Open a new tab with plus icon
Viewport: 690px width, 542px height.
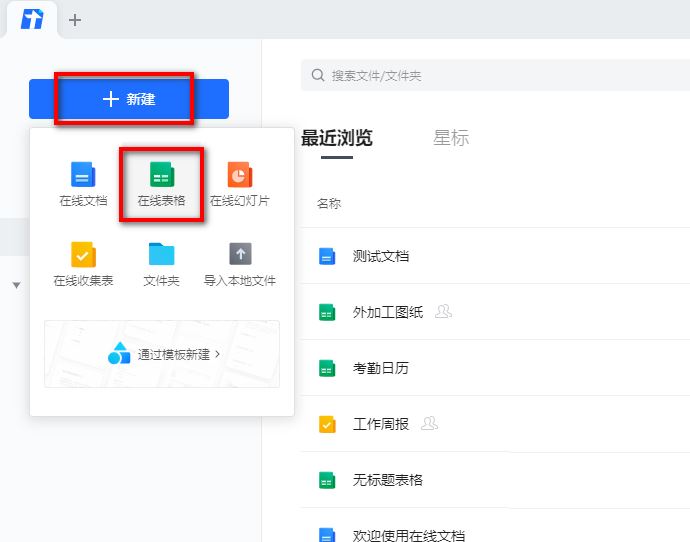tap(75, 20)
